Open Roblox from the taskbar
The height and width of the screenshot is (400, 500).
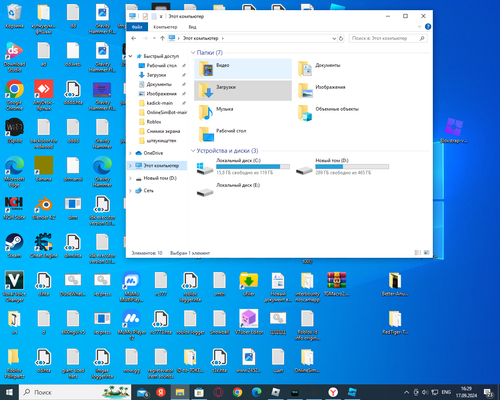tap(276, 392)
